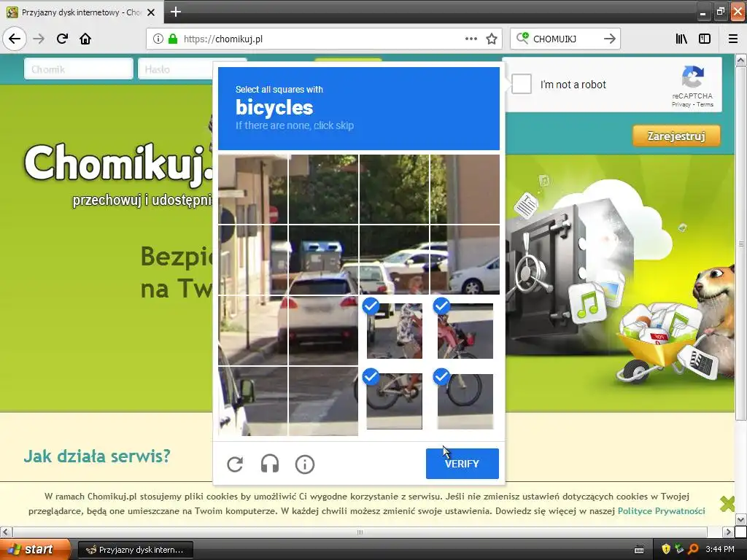Open a new tab with plus button
The image size is (747, 560).
[175, 12]
